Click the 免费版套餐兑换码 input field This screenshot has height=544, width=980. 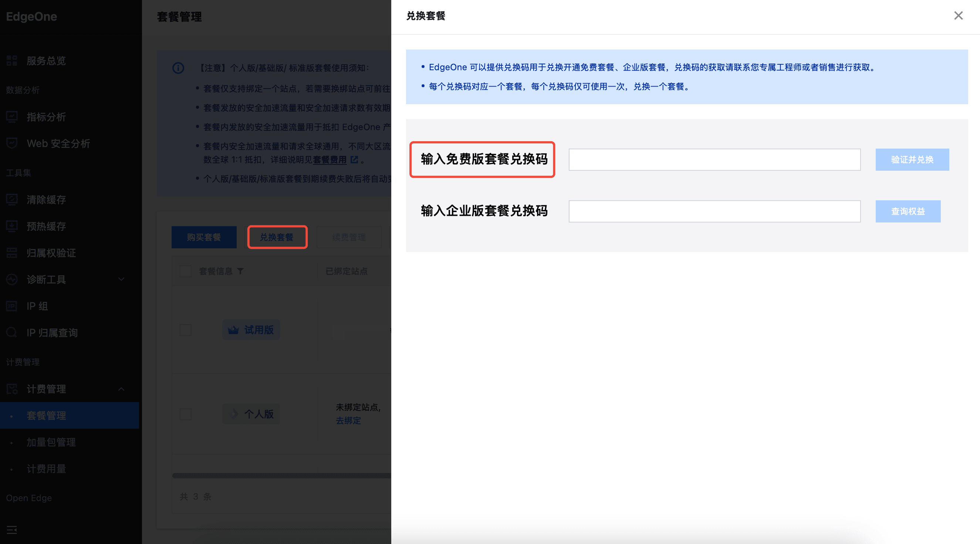tap(714, 160)
